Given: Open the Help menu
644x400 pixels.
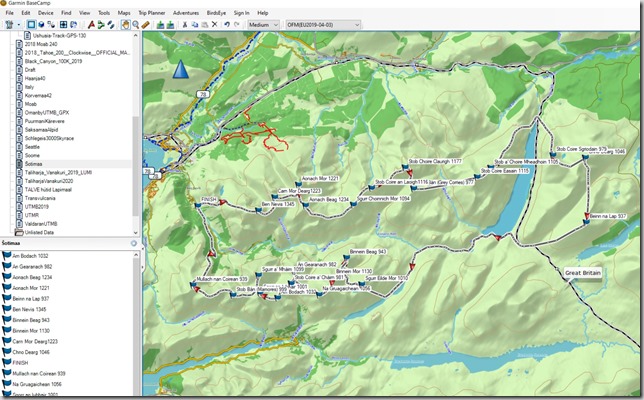Looking at the screenshot, I should [x=262, y=13].
